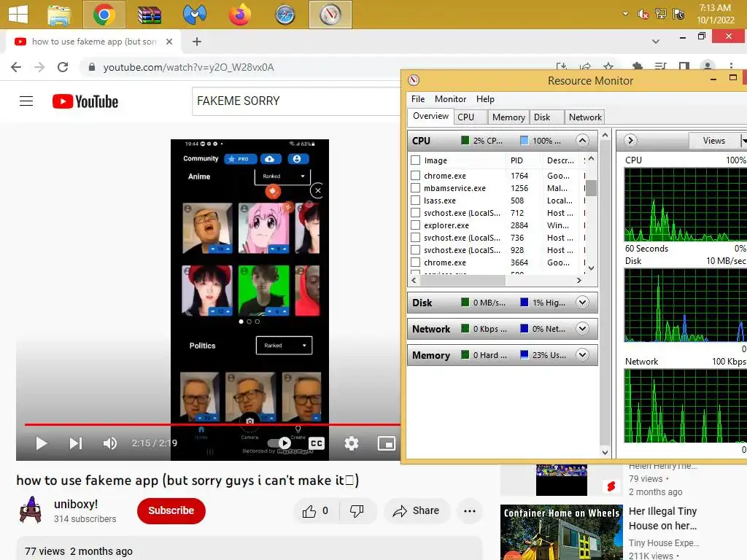Switch to the Disk tab

point(546,117)
